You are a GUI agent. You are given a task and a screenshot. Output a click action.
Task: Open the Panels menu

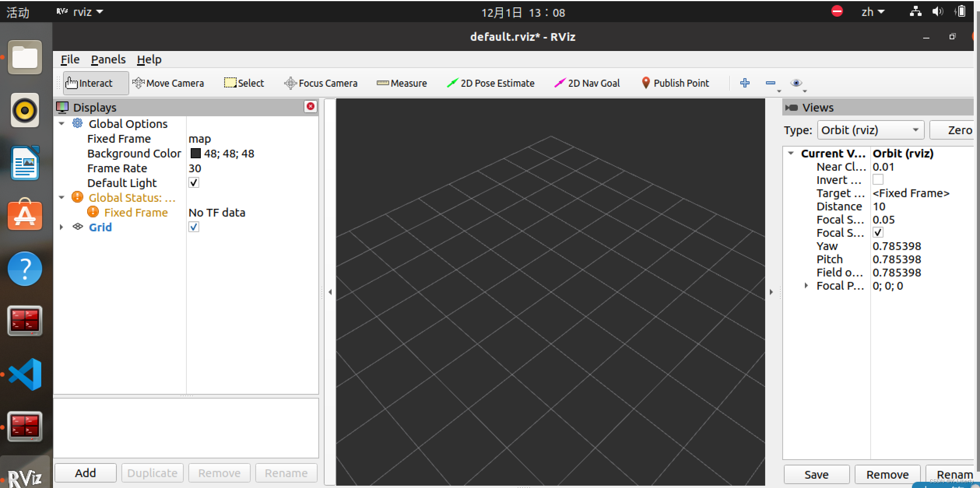click(108, 59)
